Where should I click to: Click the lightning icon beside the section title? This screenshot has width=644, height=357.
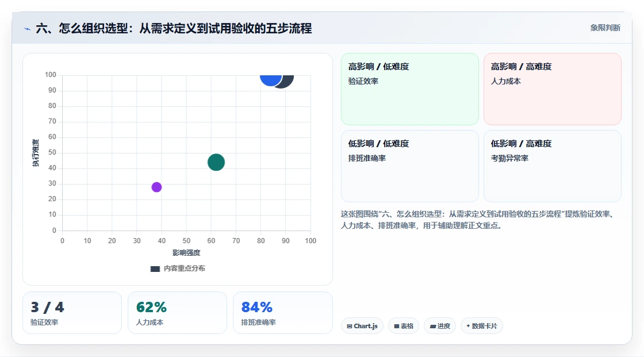(27, 29)
